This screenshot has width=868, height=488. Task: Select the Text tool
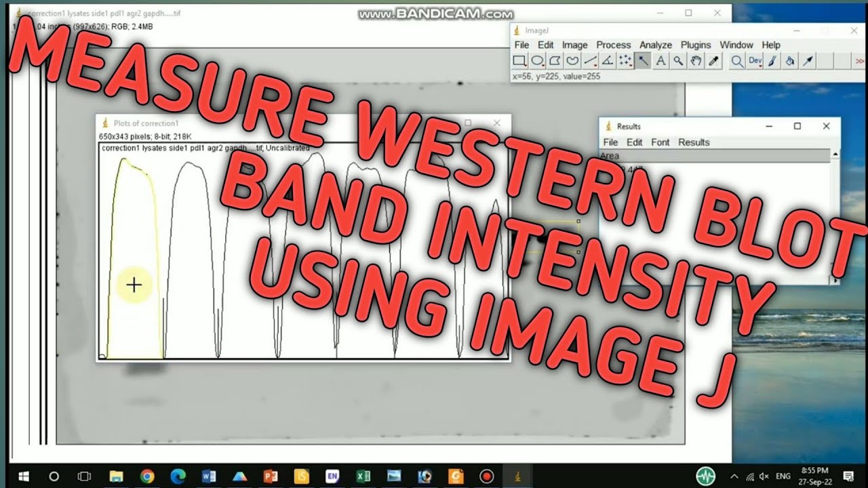point(660,61)
